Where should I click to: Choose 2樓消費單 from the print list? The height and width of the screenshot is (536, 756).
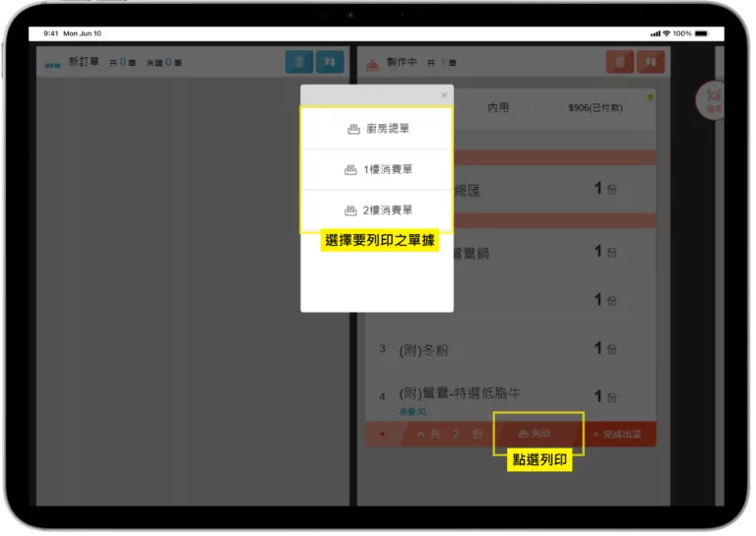[377, 210]
